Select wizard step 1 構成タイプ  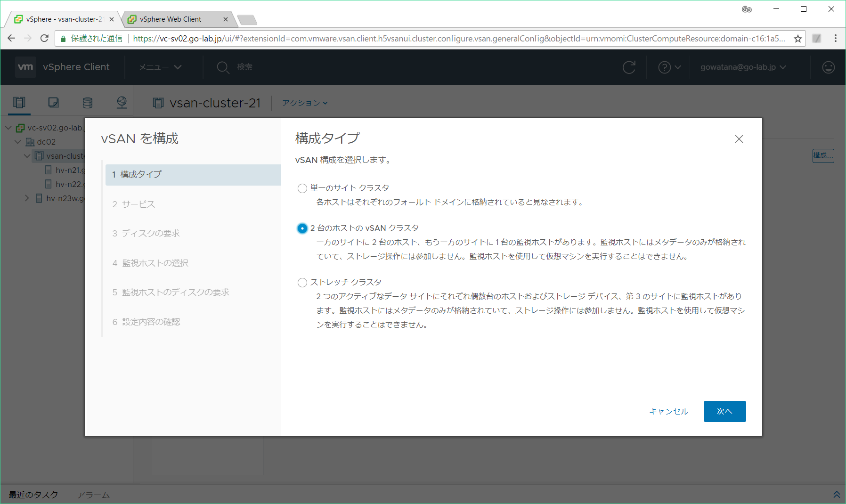(193, 175)
